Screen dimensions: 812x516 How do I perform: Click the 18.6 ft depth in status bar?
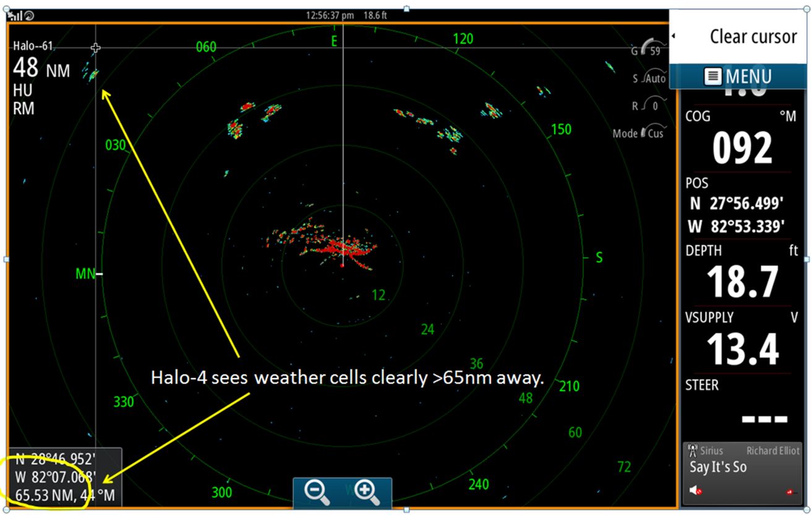[x=375, y=15]
